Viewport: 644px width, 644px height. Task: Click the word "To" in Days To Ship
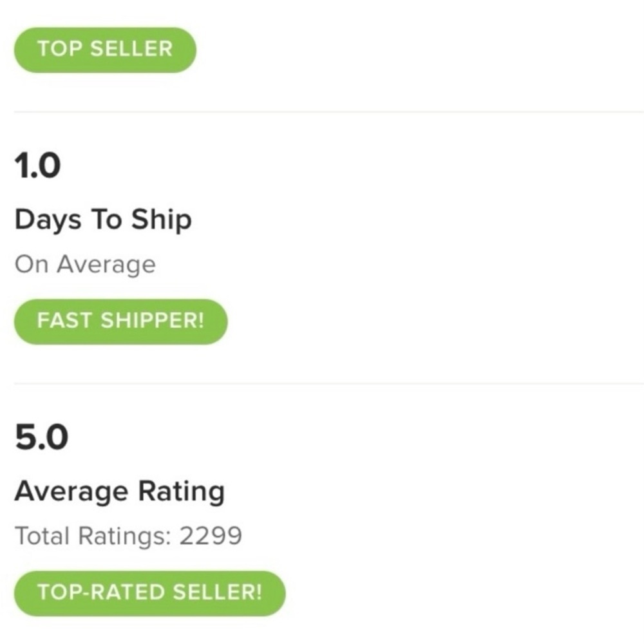click(x=106, y=220)
